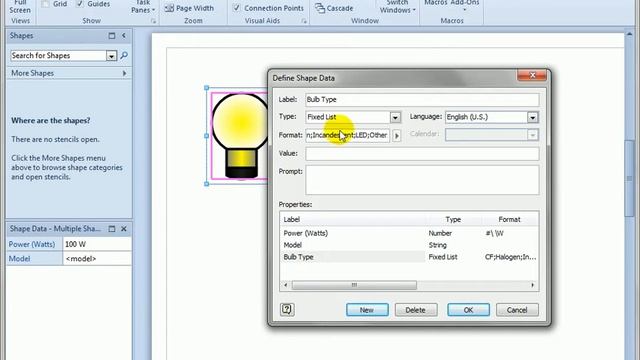Image resolution: width=640 pixels, height=360 pixels.
Task: Select Power (Watts) property row
Action: (409, 233)
